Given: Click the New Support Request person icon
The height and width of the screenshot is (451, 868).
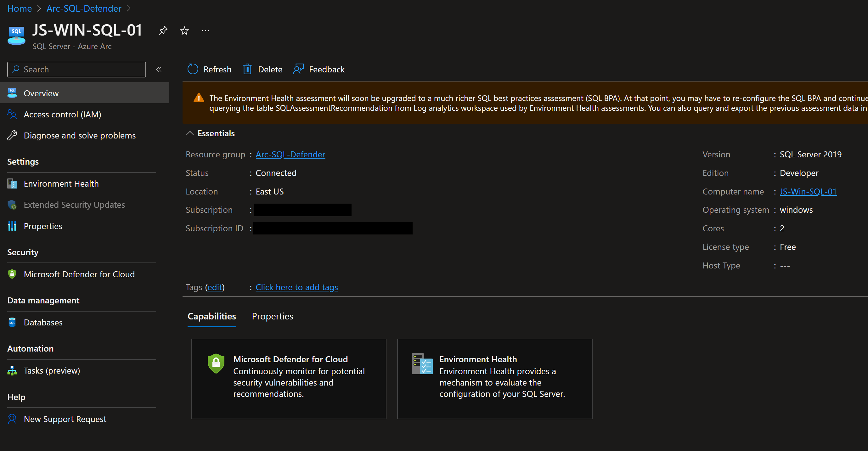Looking at the screenshot, I should (x=12, y=419).
